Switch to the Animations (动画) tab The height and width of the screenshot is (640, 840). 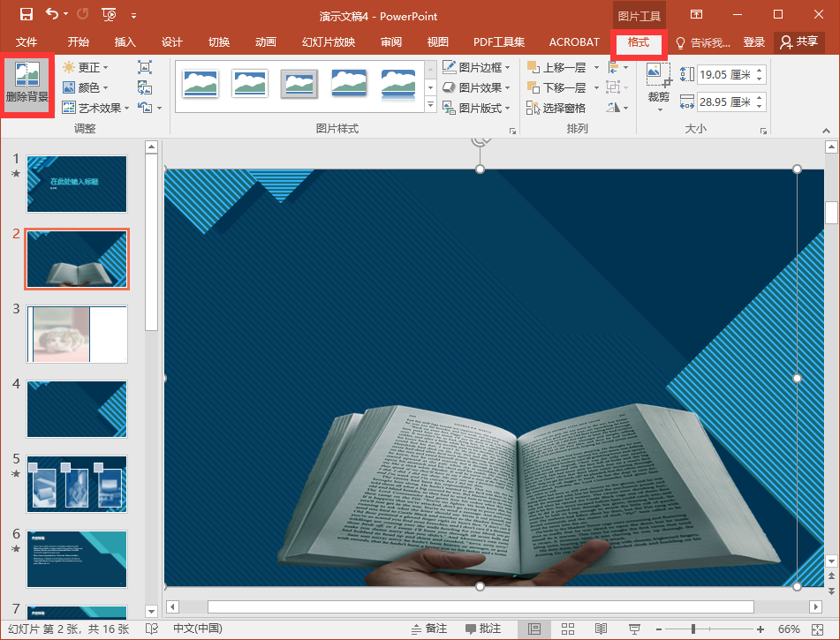(x=265, y=42)
